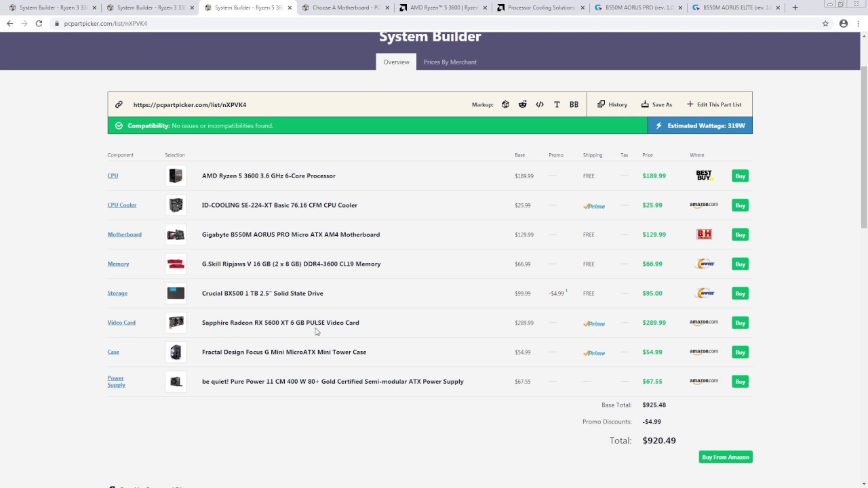Viewport: 868px width, 488px height.
Task: Open Sapphire Radeon RX 5600 XT product name
Action: click(x=281, y=323)
